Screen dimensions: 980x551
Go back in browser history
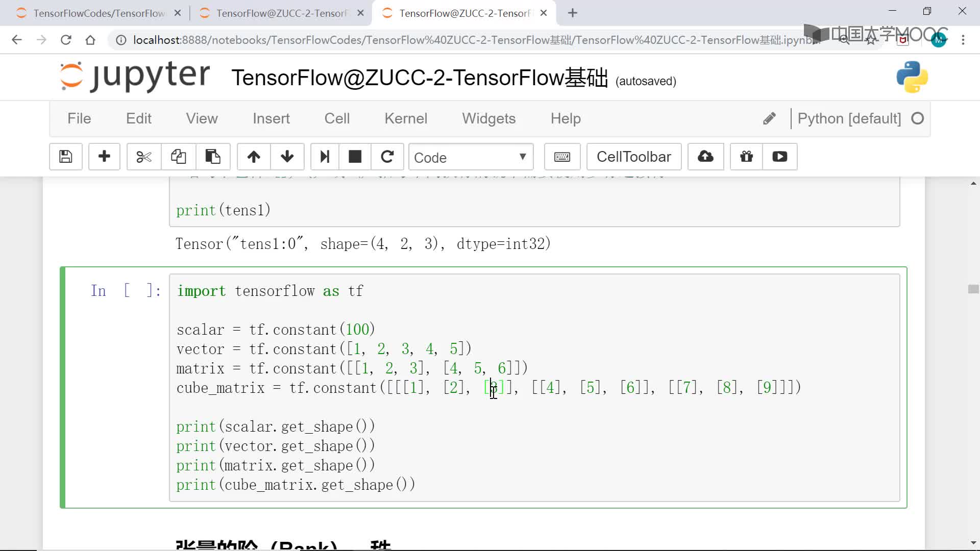[x=17, y=40]
